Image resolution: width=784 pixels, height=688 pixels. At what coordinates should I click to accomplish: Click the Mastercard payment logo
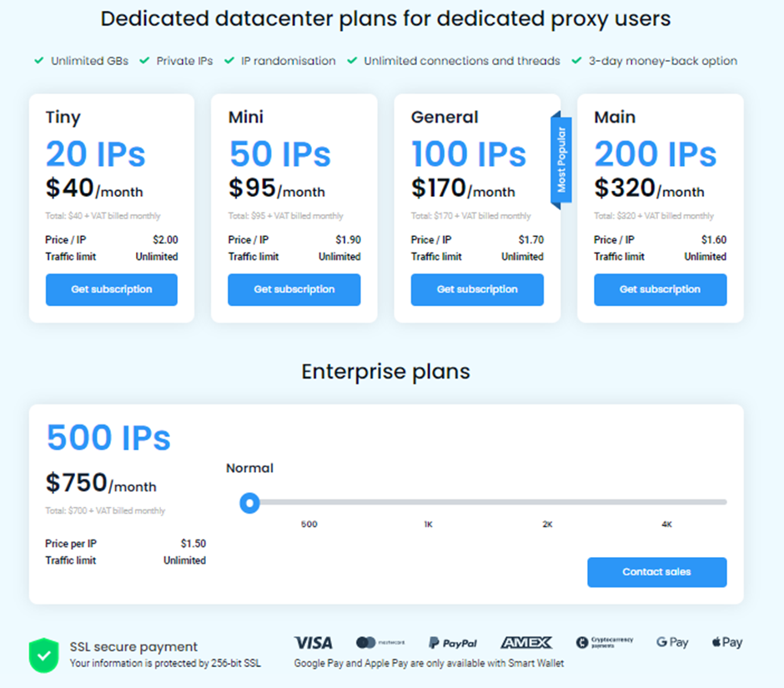point(380,643)
